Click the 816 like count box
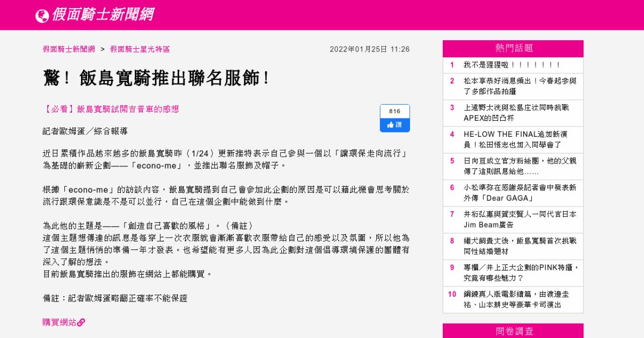Viewport: 644px width, 338px height. pos(394,111)
